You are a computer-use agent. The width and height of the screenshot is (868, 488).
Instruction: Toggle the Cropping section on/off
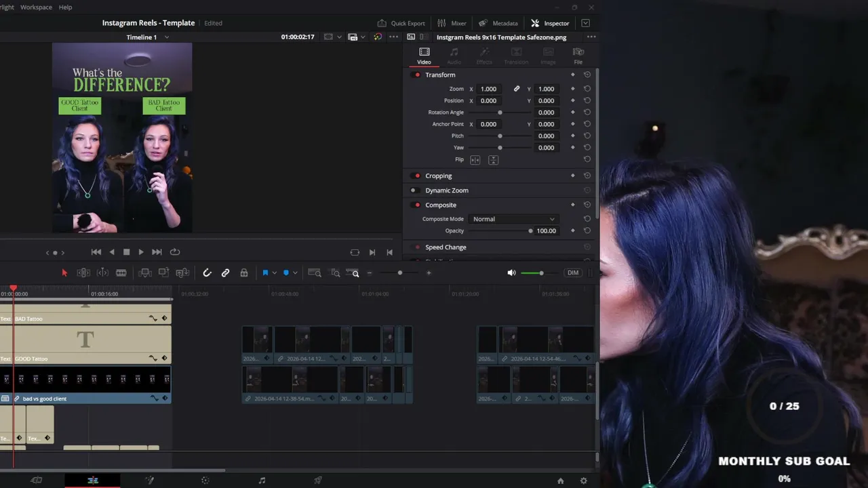[x=417, y=176]
